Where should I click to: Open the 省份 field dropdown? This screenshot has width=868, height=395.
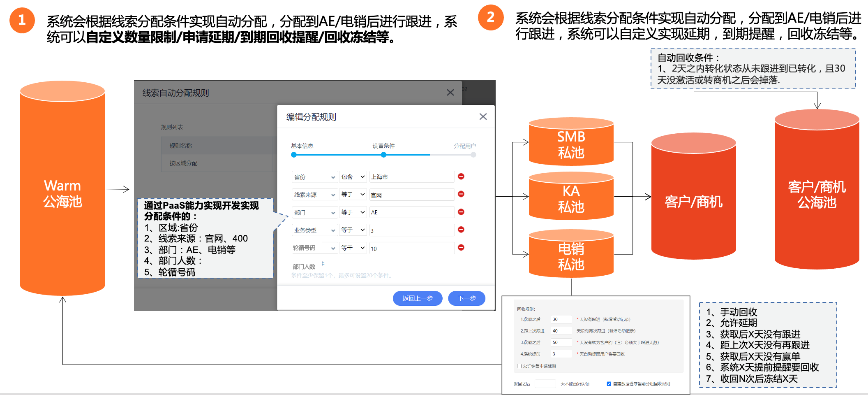(x=314, y=177)
